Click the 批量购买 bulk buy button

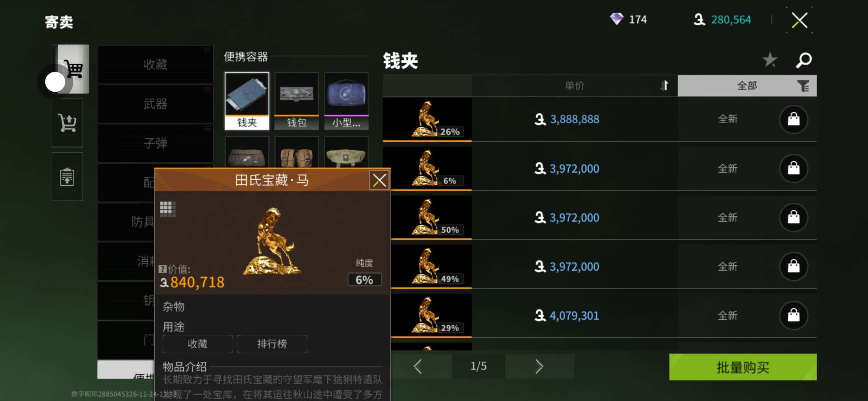[x=743, y=367]
